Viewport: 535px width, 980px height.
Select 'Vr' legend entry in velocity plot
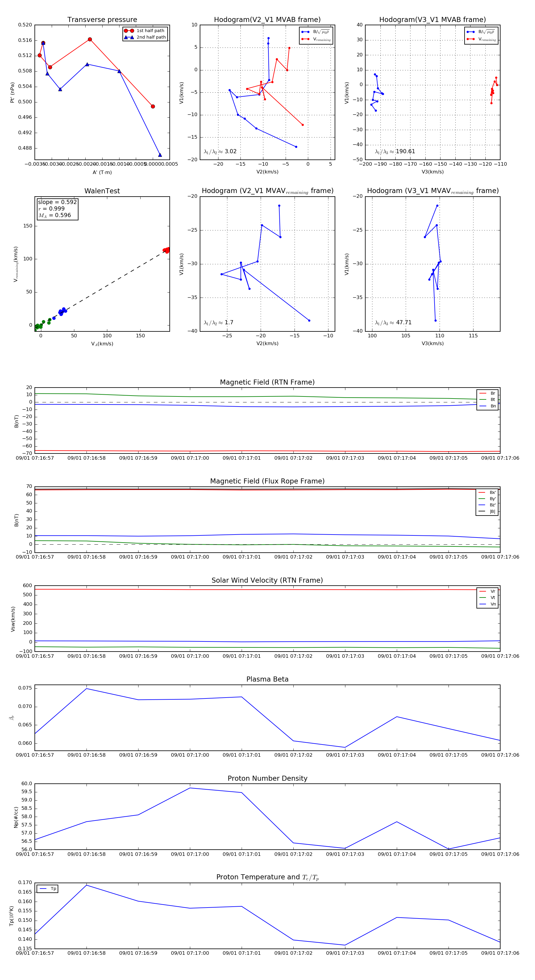[x=487, y=591]
